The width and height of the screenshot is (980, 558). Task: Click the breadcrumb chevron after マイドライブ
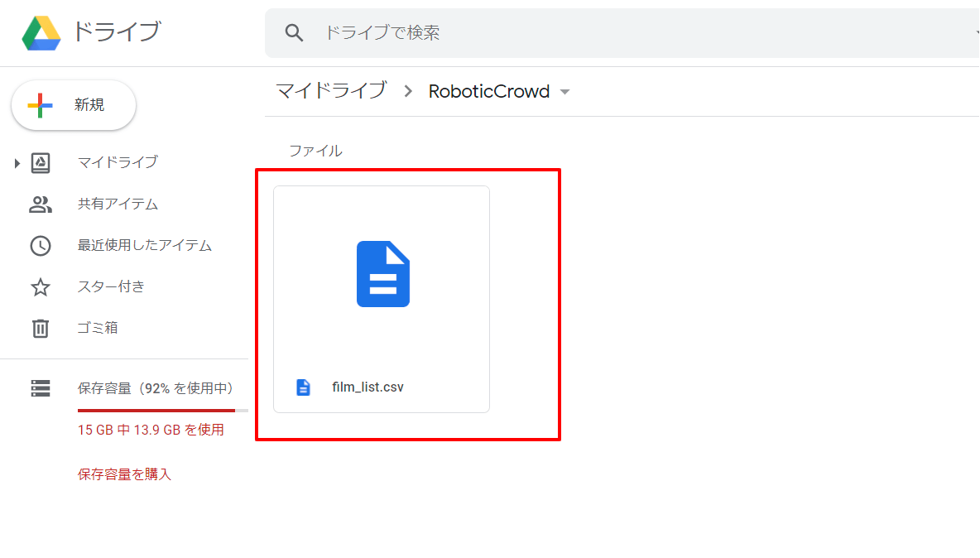click(408, 91)
